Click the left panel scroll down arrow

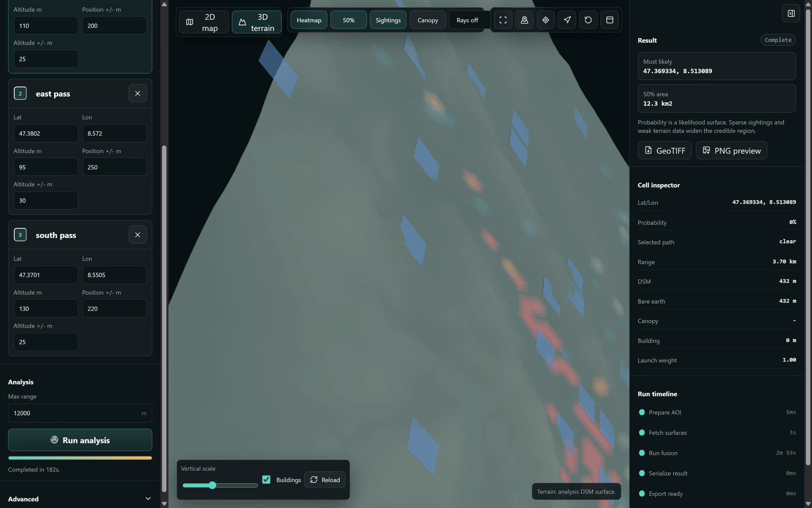(164, 503)
